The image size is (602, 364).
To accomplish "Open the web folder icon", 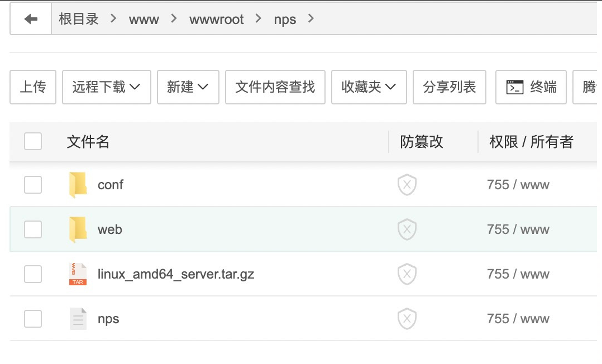I will pos(78,229).
